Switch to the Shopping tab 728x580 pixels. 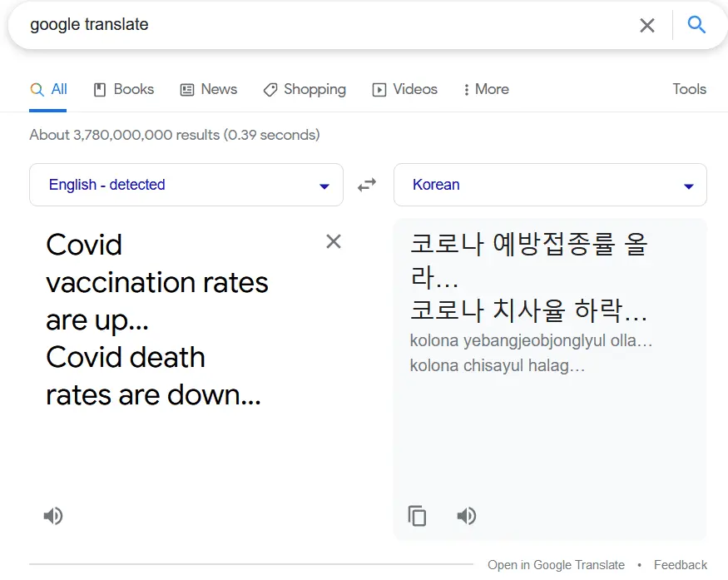[305, 89]
